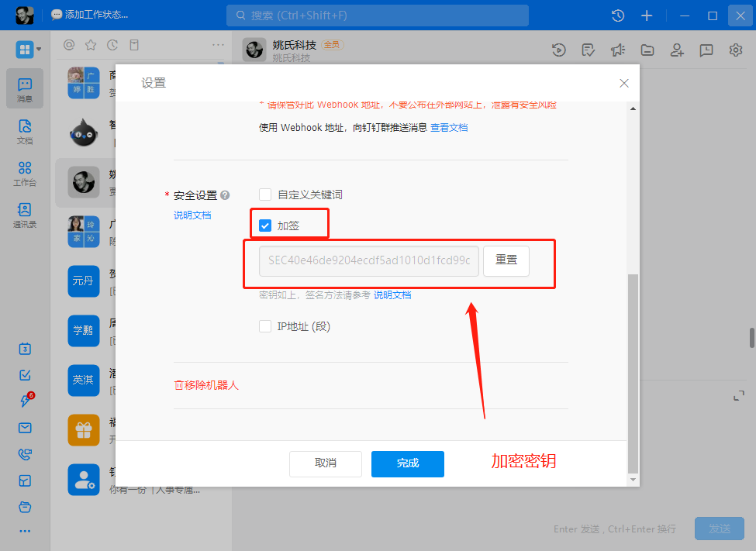The image size is (756, 551).
Task: Open the history clock icon in title bar
Action: pyautogui.click(x=618, y=15)
